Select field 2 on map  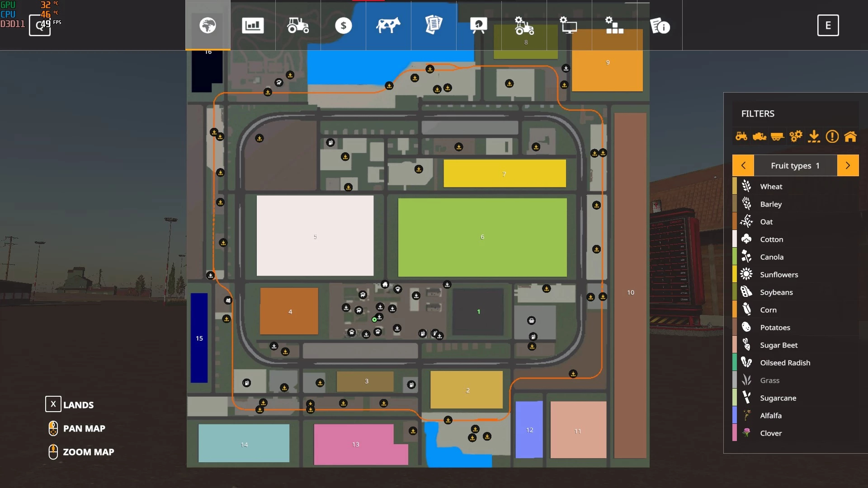pos(467,389)
